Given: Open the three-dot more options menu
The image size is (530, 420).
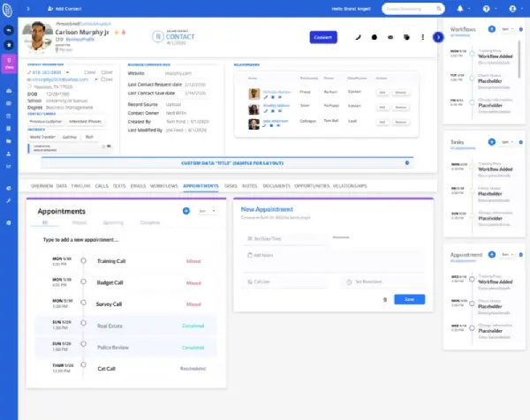Looking at the screenshot, I should pos(422,37).
